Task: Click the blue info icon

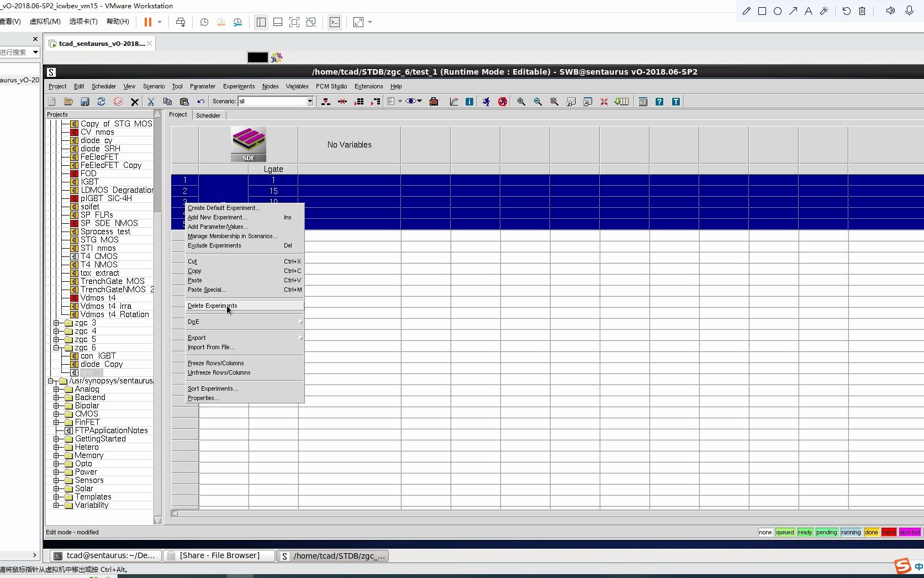Action: pyautogui.click(x=469, y=102)
